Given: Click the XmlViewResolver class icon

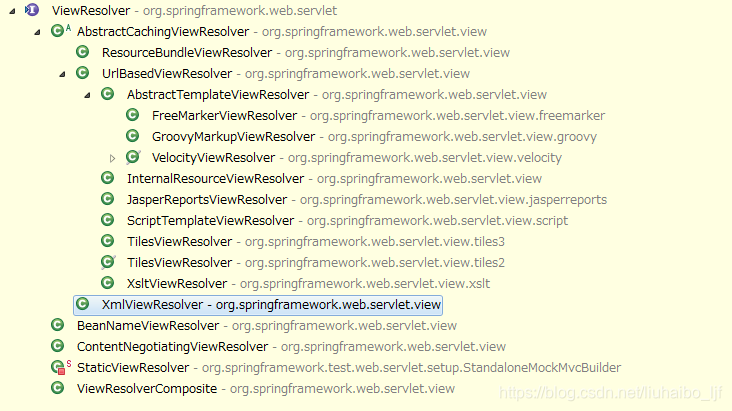Looking at the screenshot, I should (83, 304).
